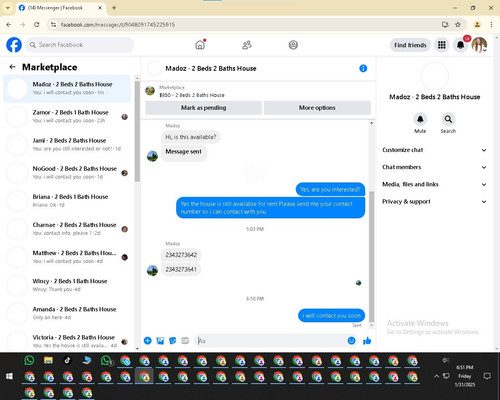Screen dimensions: 500x400
Task: Show hidden system tray icons
Action: pos(436,376)
